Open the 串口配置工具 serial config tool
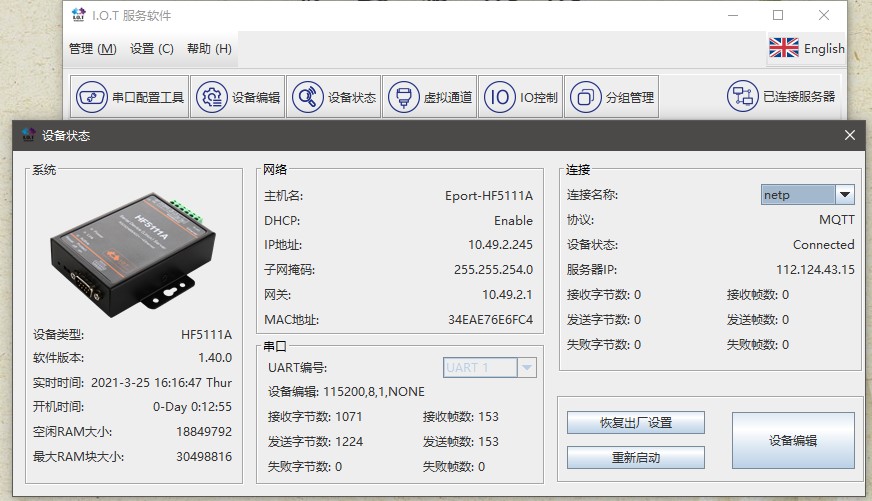872x501 pixels. pos(129,97)
